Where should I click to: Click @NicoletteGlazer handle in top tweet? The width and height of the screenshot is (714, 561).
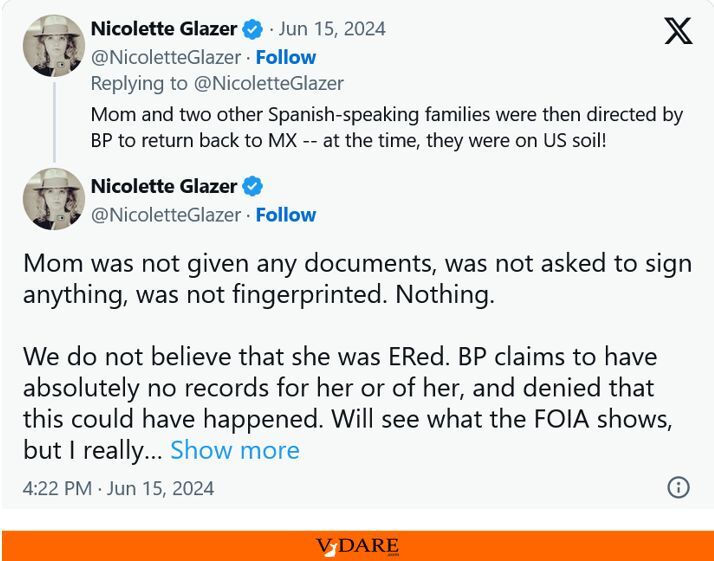pos(166,58)
